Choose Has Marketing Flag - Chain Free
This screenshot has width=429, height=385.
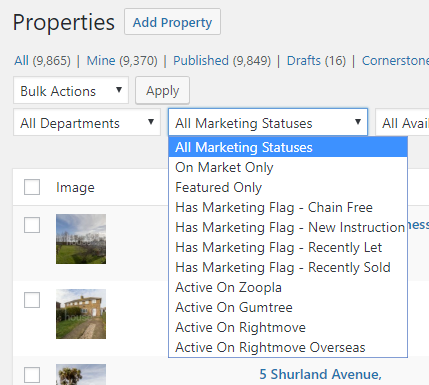click(x=288, y=207)
